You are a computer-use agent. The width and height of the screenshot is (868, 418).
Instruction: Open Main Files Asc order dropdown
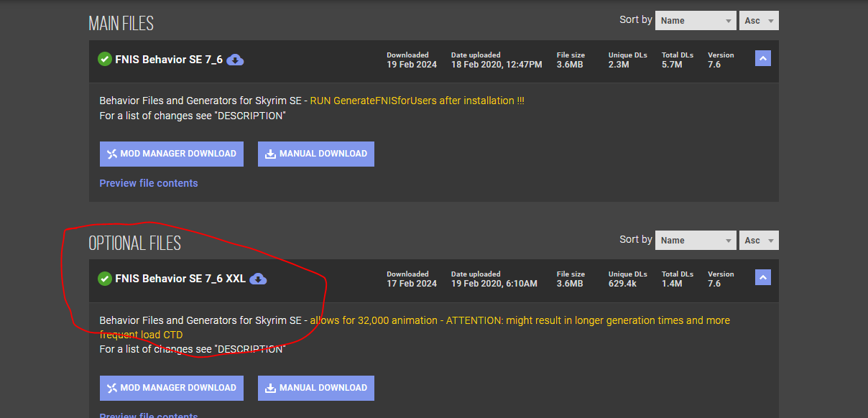[759, 20]
